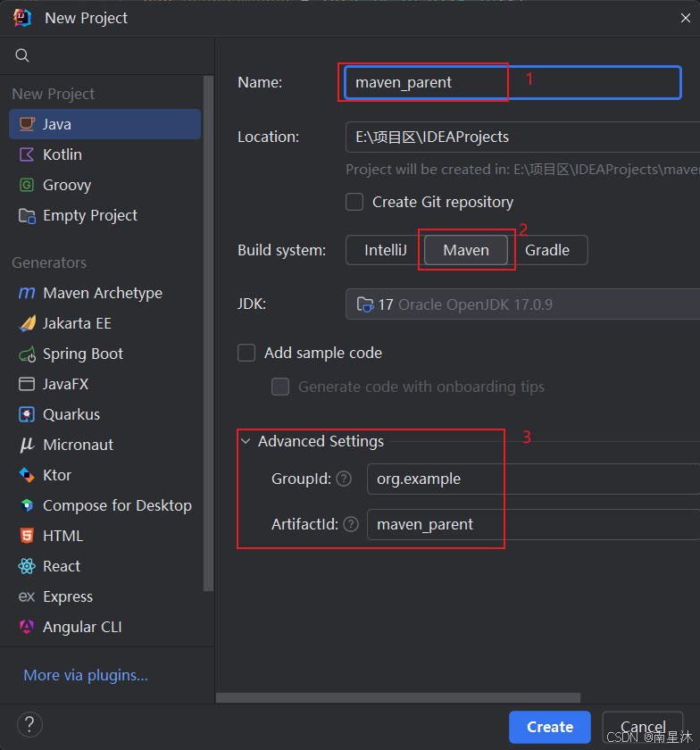Click the Maven Archetype m icon
The image size is (700, 750).
click(27, 293)
